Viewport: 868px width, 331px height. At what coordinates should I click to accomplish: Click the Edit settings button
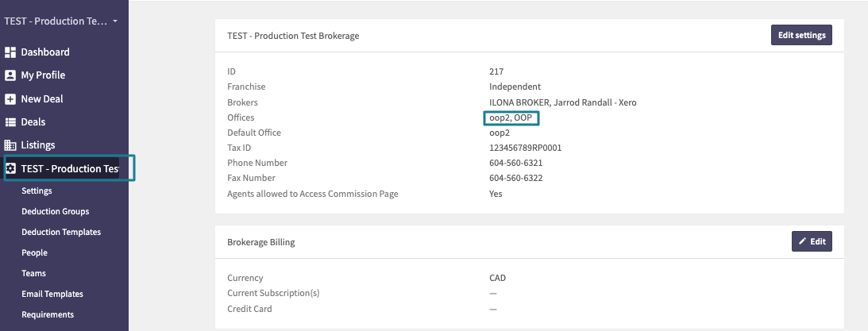(x=801, y=35)
